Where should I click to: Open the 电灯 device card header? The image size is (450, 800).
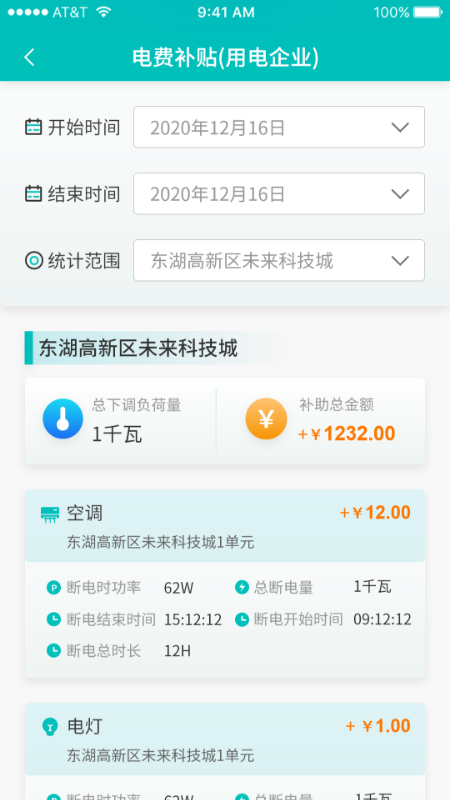click(x=224, y=739)
